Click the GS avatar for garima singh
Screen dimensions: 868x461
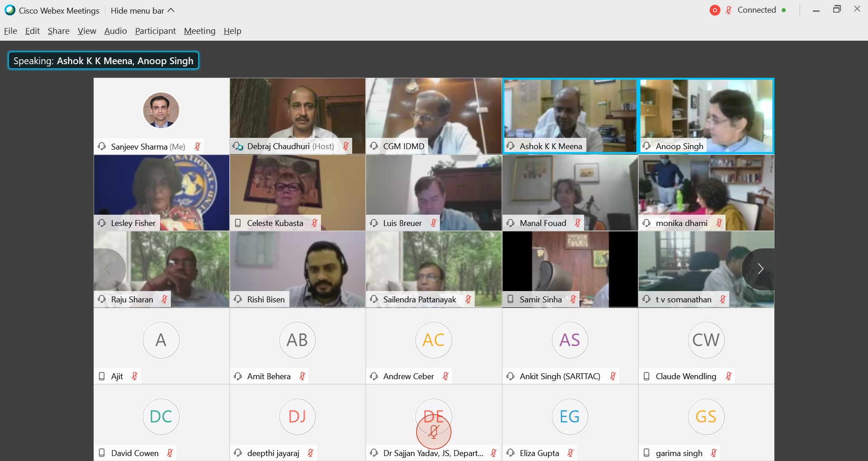[706, 417]
